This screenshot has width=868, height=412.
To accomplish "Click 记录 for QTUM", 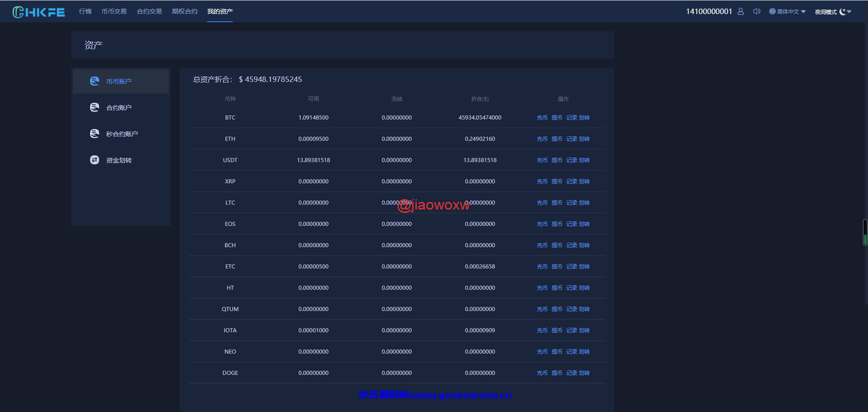I will pyautogui.click(x=572, y=309).
